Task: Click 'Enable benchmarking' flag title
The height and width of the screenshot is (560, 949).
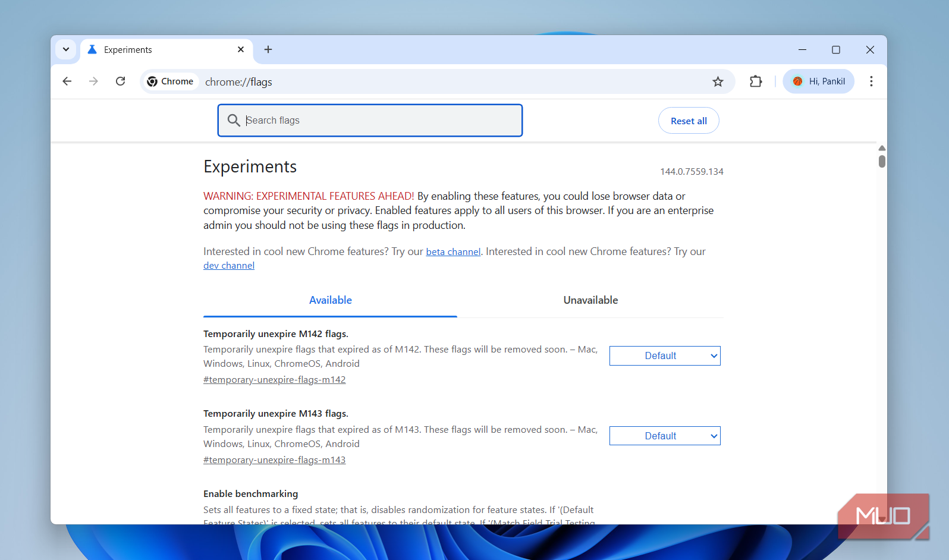Action: 250,494
